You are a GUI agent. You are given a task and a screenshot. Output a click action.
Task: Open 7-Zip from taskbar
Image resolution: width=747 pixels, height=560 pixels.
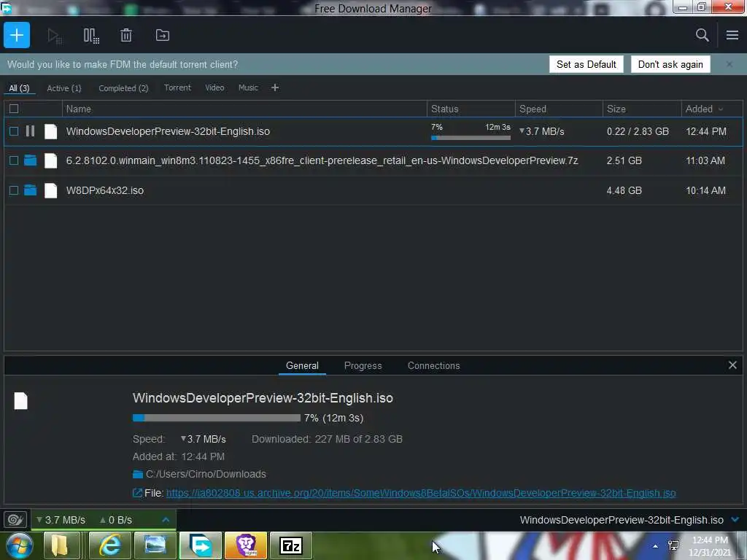[x=291, y=545]
